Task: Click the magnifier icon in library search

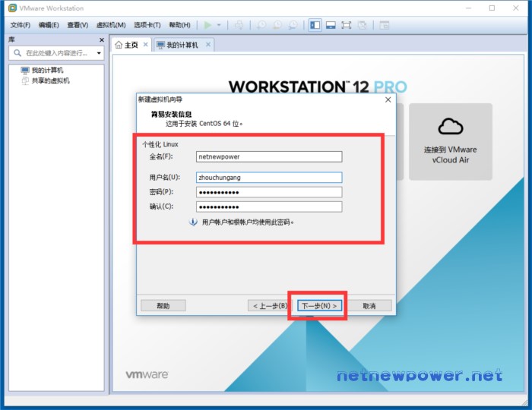Action: pos(17,53)
